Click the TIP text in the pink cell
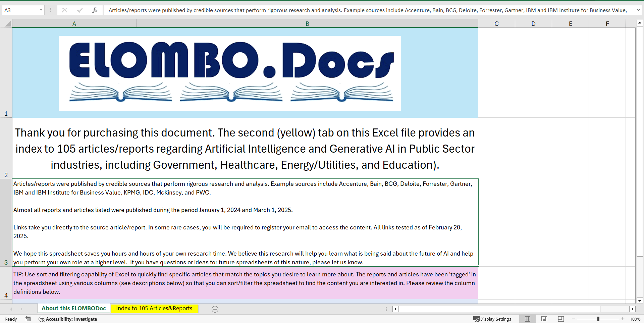644x324 pixels. 245,283
